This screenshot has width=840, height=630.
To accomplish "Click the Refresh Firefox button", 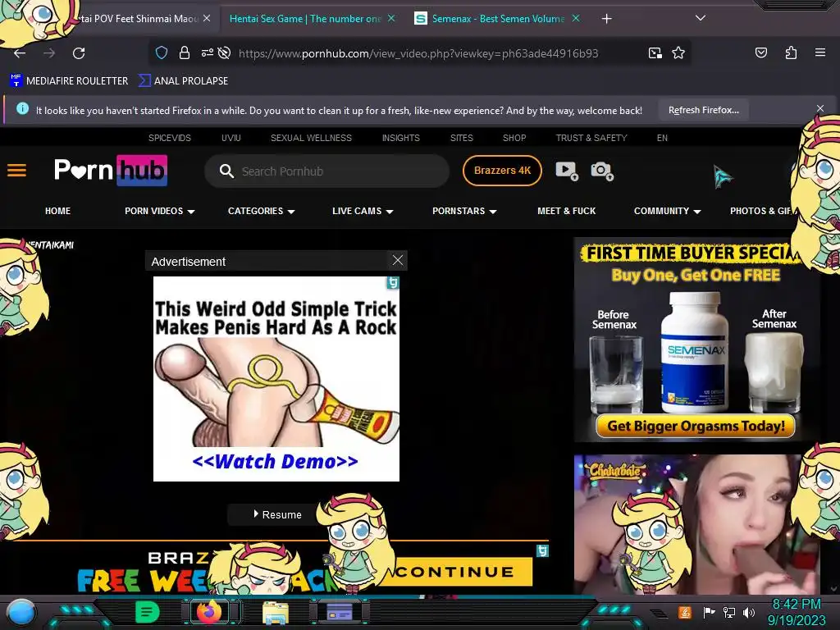I will tap(703, 110).
